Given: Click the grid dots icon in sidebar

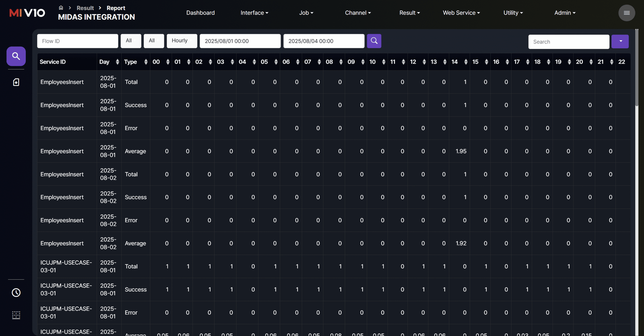Looking at the screenshot, I should pos(16,315).
